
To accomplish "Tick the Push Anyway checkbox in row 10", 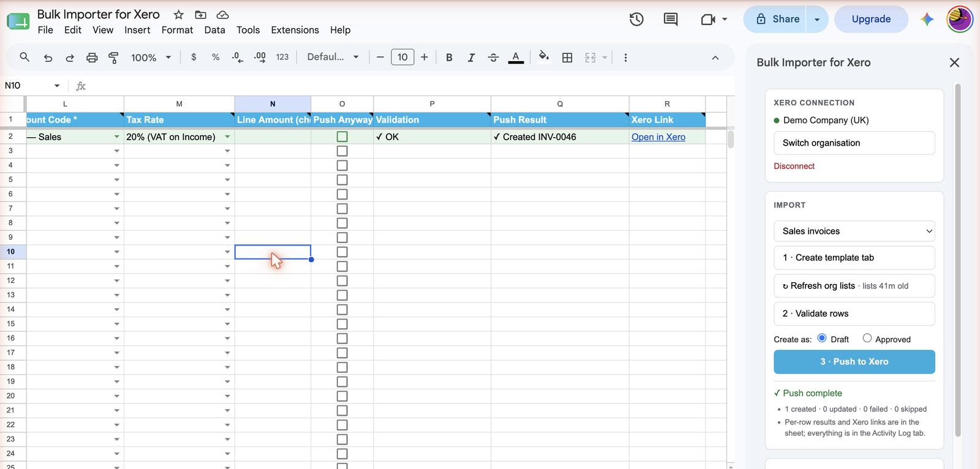I will [x=342, y=252].
